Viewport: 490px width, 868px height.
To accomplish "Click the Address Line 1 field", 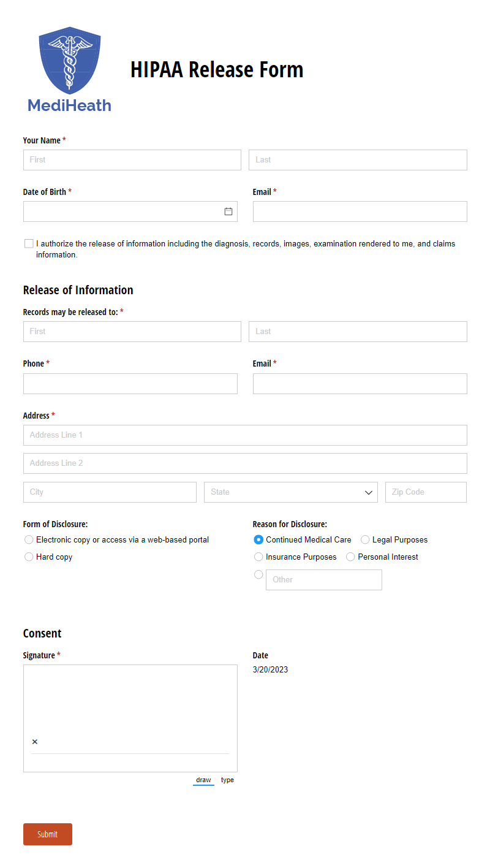I will tap(245, 435).
